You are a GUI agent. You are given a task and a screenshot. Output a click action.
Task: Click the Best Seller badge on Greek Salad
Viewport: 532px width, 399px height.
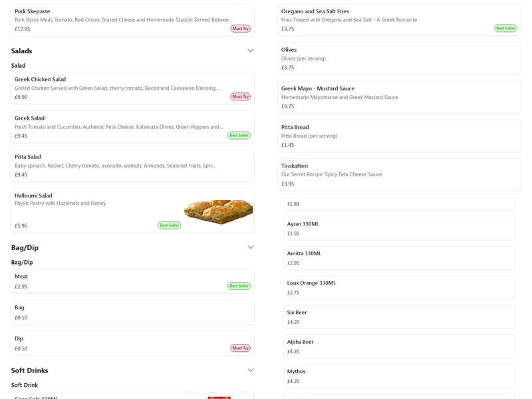(240, 135)
